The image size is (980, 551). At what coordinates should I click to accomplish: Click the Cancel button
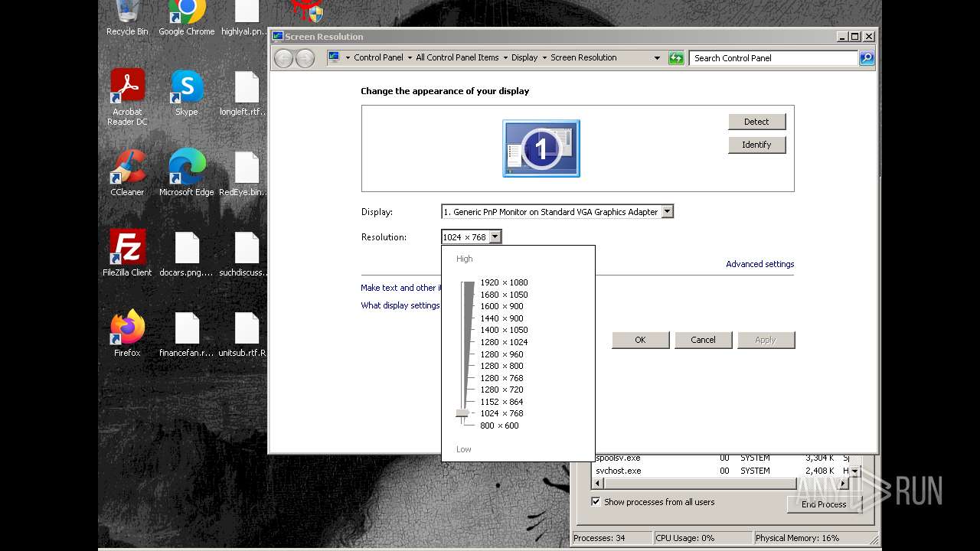703,340
